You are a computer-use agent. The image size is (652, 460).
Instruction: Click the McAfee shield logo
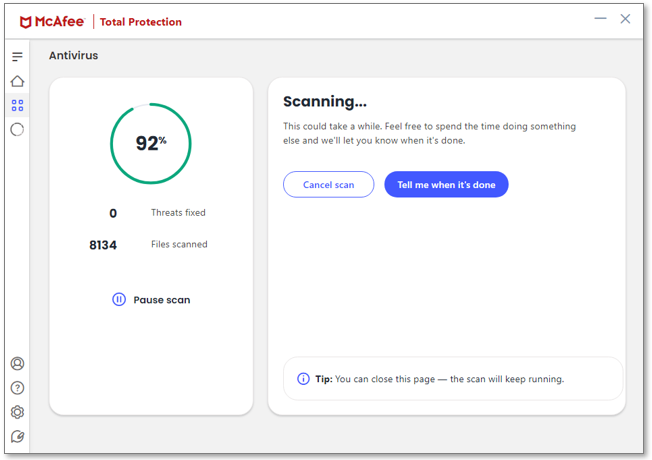pyautogui.click(x=25, y=22)
